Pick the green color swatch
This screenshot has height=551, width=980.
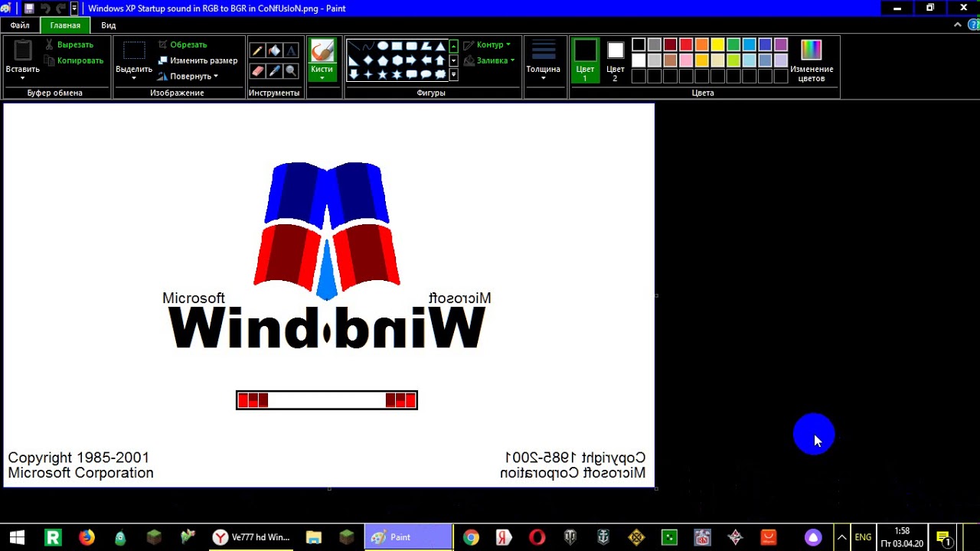click(733, 44)
